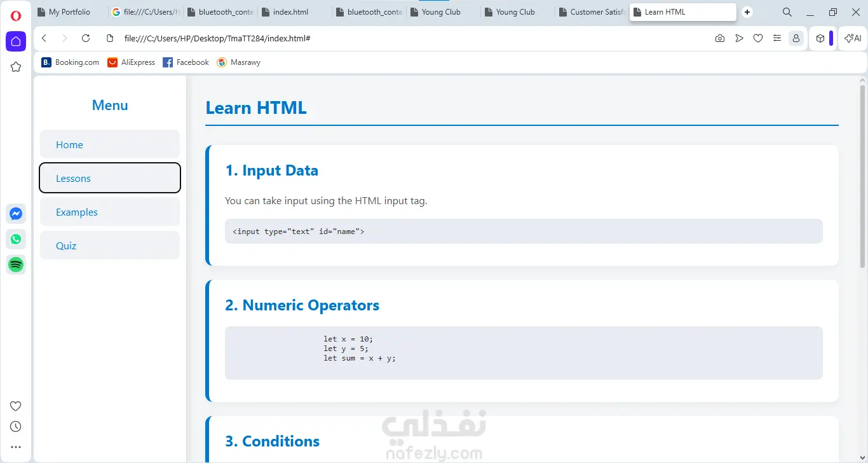Open Spotify in the sidebar
The image size is (868, 463).
16,265
